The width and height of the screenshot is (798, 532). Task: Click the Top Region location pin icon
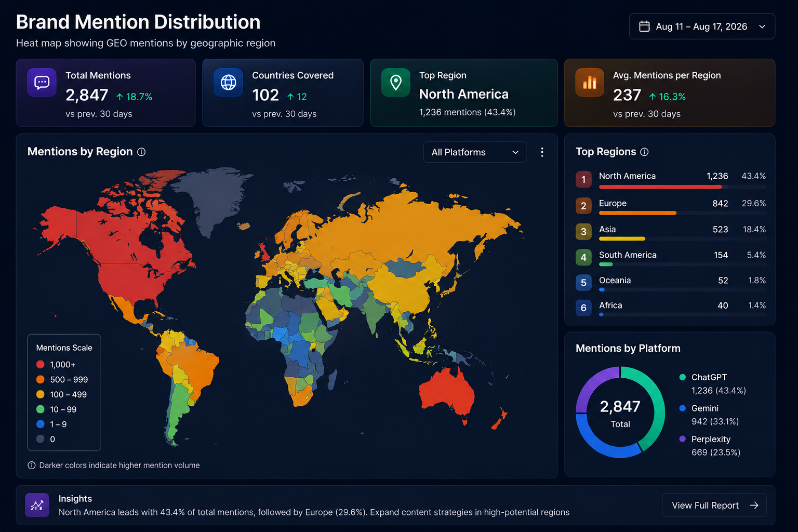click(x=396, y=83)
